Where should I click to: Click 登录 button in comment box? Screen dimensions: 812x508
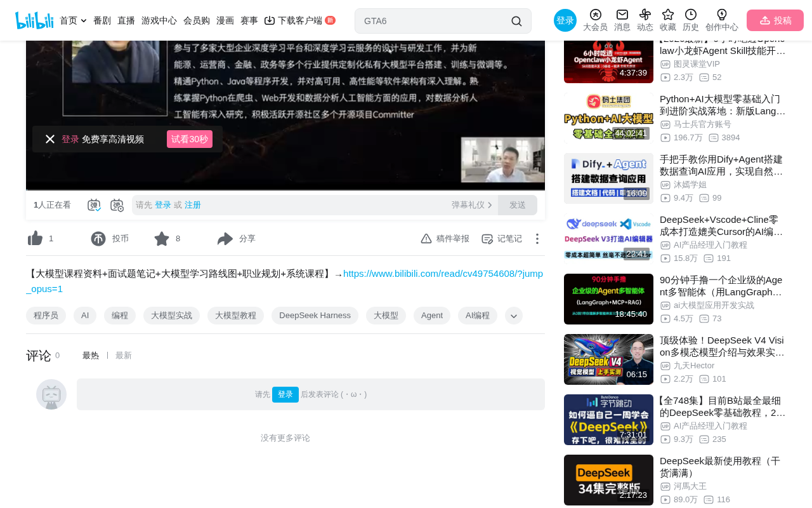click(285, 394)
